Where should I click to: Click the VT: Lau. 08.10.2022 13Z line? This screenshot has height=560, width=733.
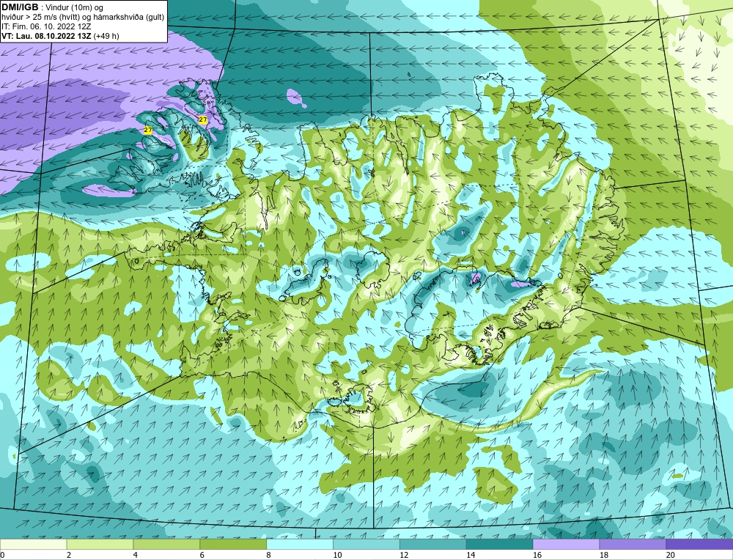pyautogui.click(x=60, y=36)
